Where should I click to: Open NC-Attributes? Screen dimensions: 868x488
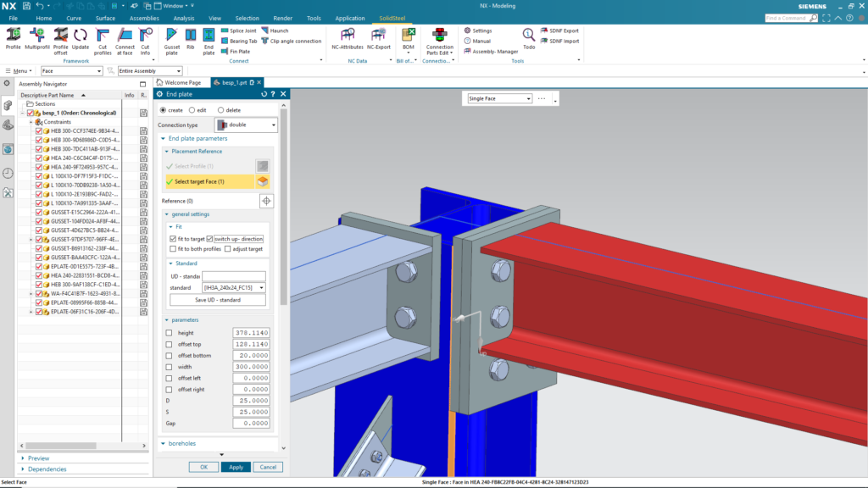(347, 39)
